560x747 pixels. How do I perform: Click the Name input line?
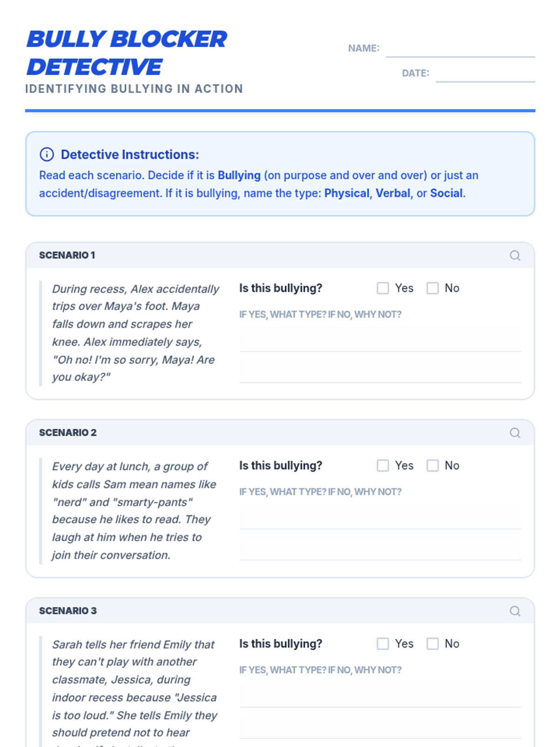point(460,49)
